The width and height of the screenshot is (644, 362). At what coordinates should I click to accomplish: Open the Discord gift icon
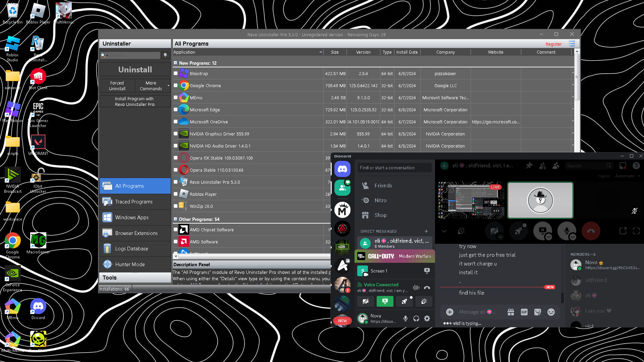511,312
